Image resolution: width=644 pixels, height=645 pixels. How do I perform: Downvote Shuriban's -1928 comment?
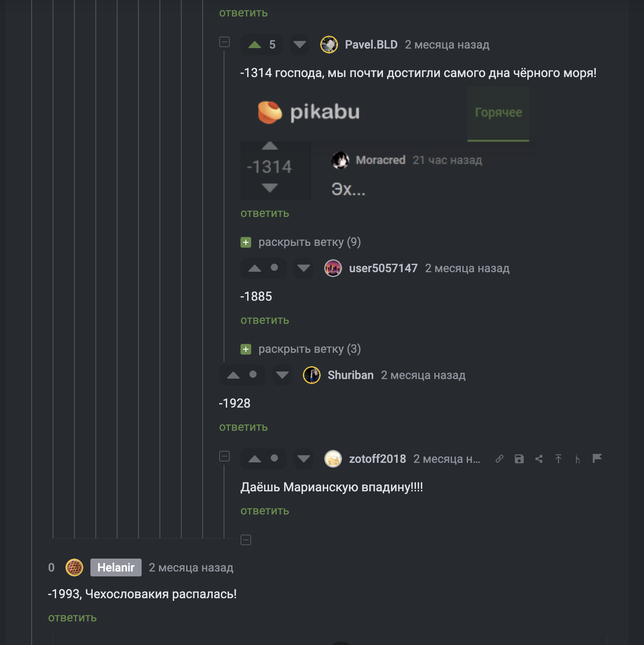click(x=282, y=375)
